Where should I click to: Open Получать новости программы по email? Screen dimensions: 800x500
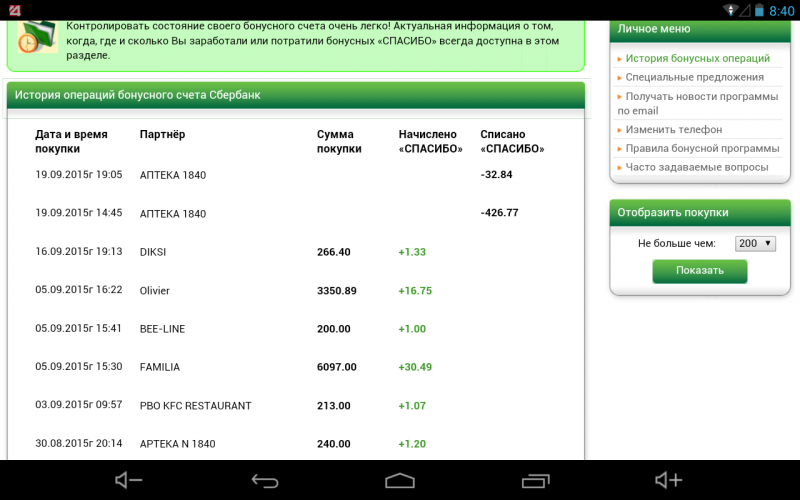(x=697, y=103)
